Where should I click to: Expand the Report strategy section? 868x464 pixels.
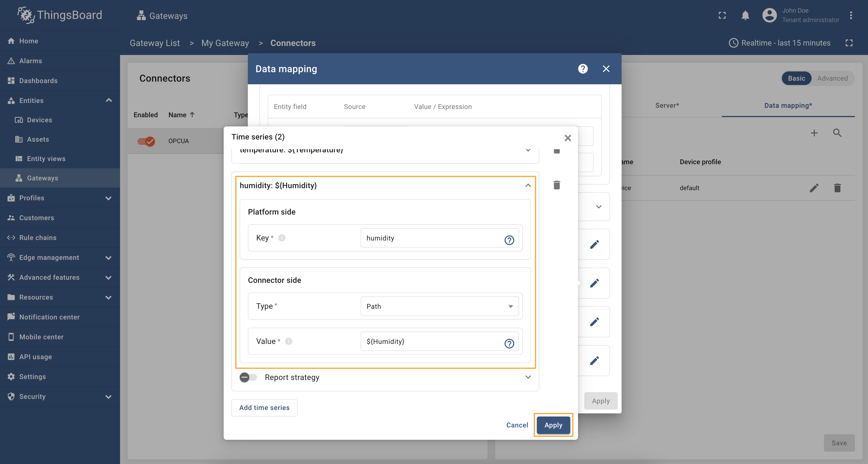[x=528, y=377]
